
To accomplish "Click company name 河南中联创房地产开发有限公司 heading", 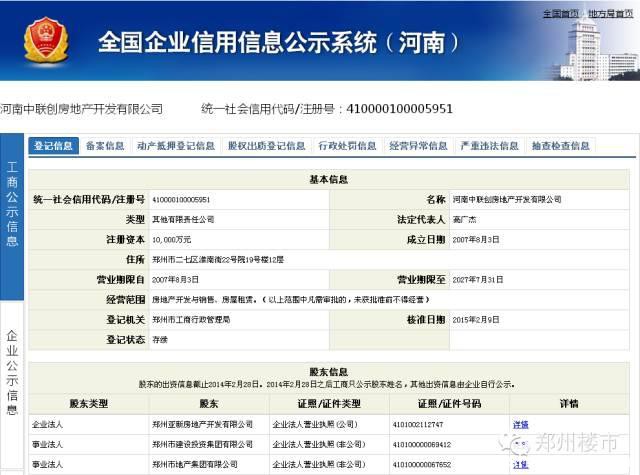I will (x=82, y=109).
